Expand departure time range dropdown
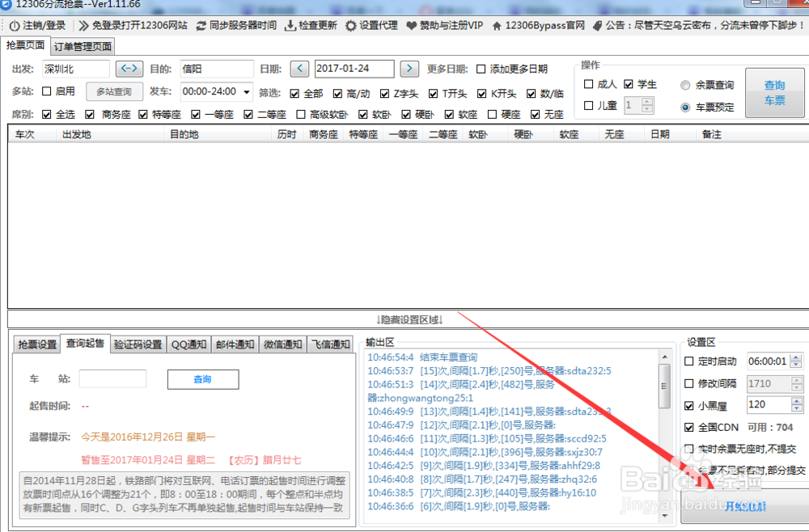 pyautogui.click(x=247, y=91)
